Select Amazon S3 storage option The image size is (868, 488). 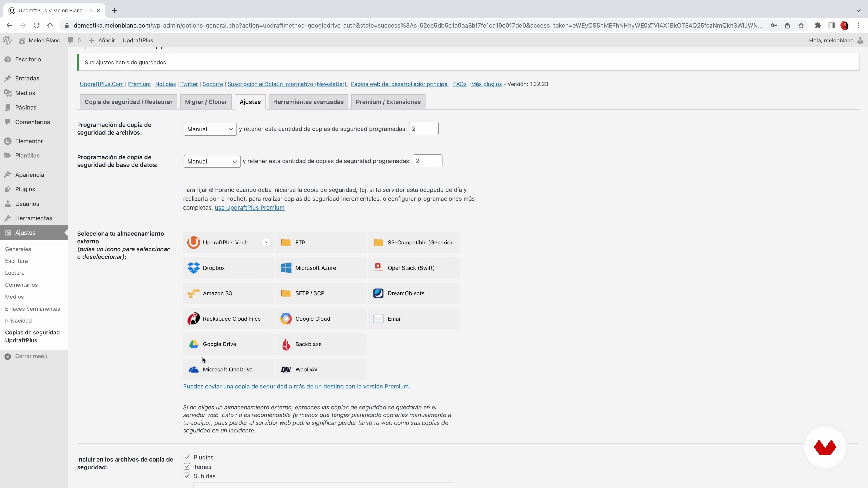tap(229, 293)
